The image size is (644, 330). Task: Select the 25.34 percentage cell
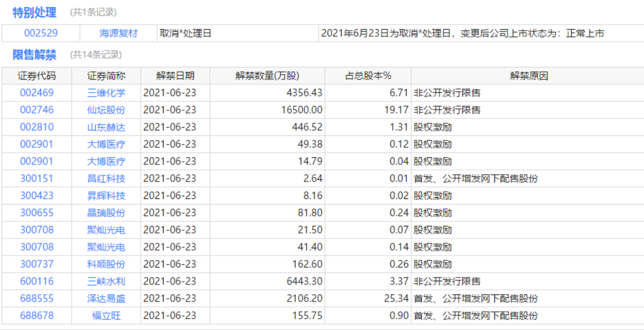tap(369, 298)
